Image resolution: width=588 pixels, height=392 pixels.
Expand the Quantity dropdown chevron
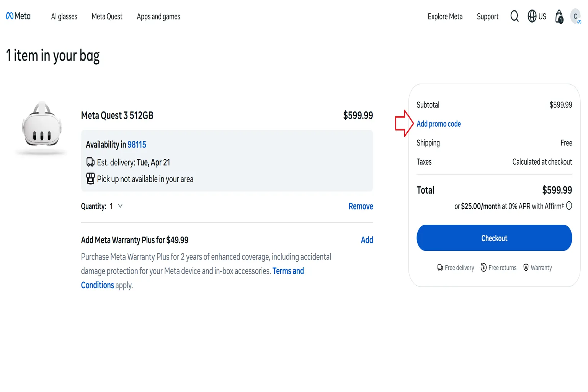(x=120, y=206)
